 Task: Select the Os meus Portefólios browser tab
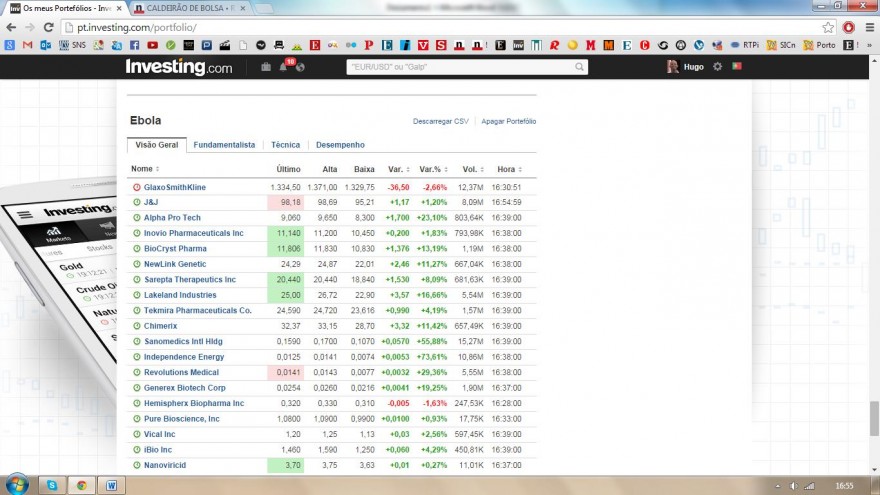[67, 8]
